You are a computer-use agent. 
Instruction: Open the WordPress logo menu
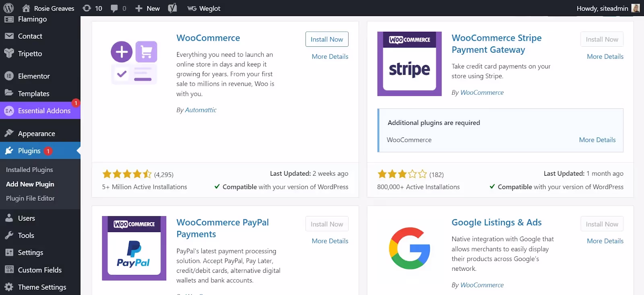coord(8,8)
